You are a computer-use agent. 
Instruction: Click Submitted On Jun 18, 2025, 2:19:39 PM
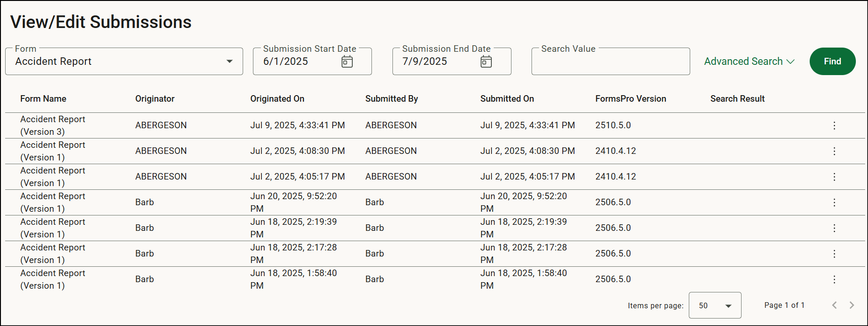tap(524, 228)
